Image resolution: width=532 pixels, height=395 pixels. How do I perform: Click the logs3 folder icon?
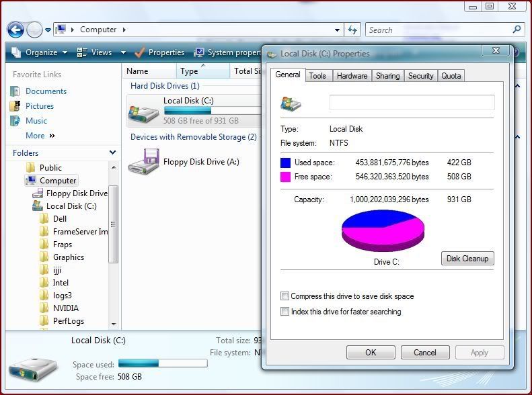(44, 296)
